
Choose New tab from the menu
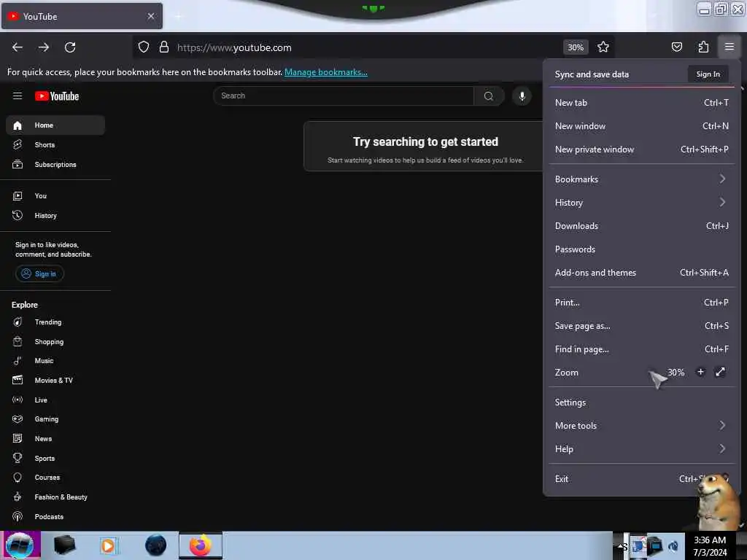[x=641, y=102]
